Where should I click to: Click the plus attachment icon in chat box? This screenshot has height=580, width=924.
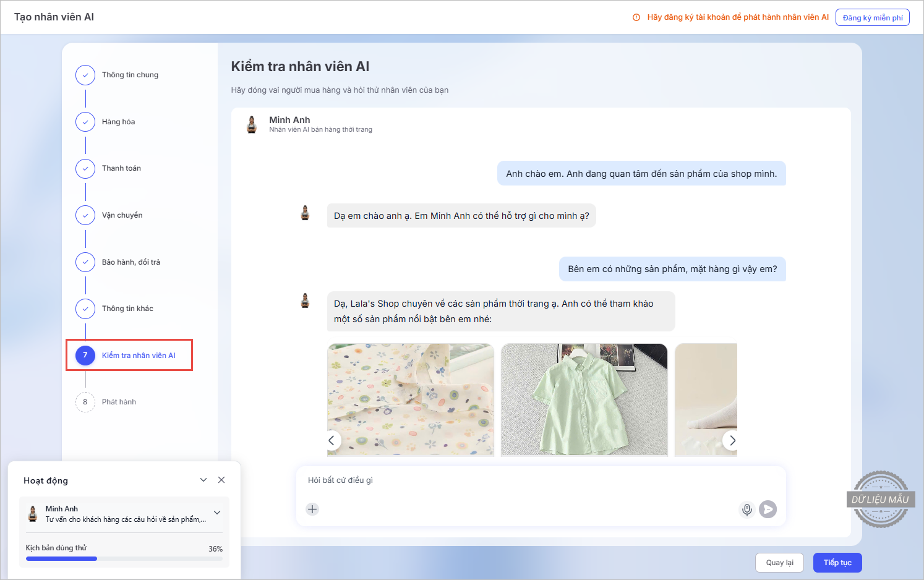(312, 510)
